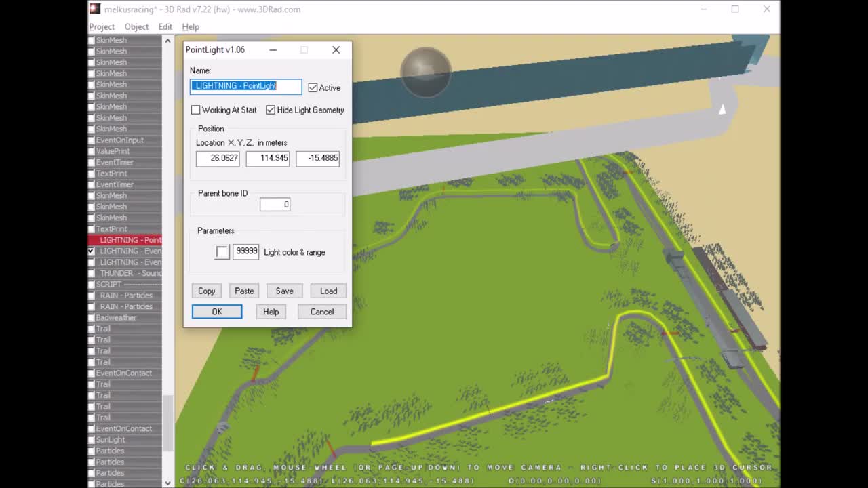868x488 pixels.
Task: Edit the light range value 99999
Action: click(245, 251)
